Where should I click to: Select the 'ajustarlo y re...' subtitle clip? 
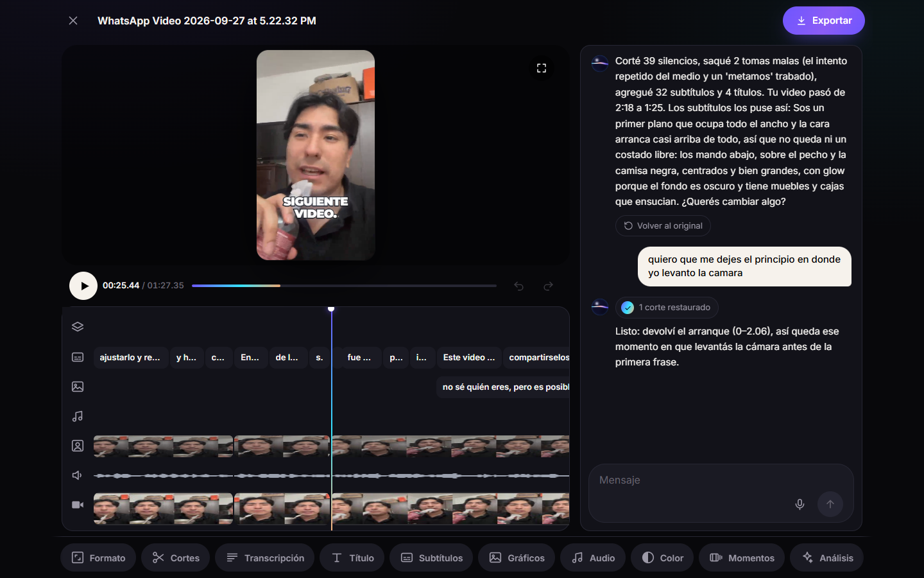point(131,357)
